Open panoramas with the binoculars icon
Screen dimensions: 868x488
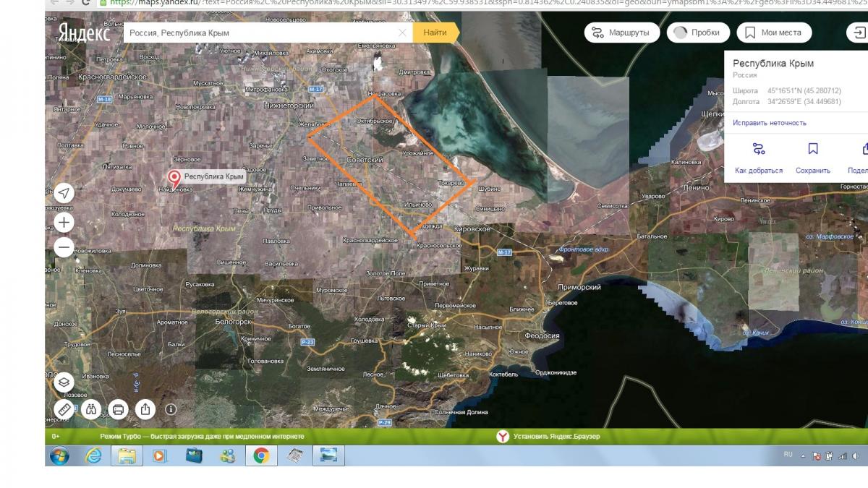(x=91, y=409)
